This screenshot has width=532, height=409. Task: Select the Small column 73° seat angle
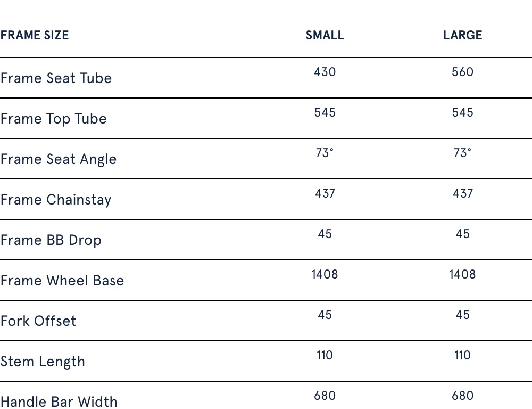[325, 153]
